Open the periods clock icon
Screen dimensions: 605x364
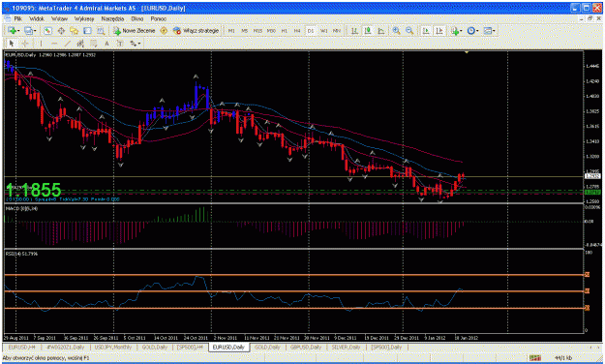[x=471, y=30]
